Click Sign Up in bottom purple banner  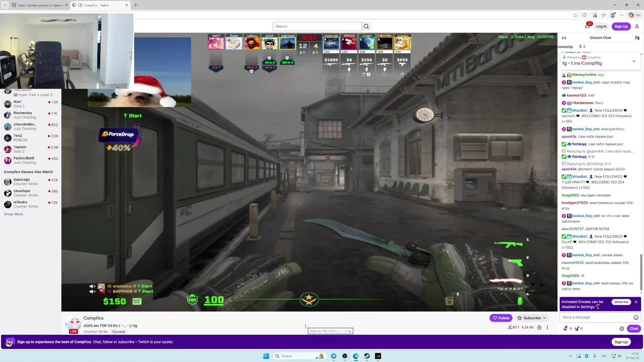click(621, 342)
